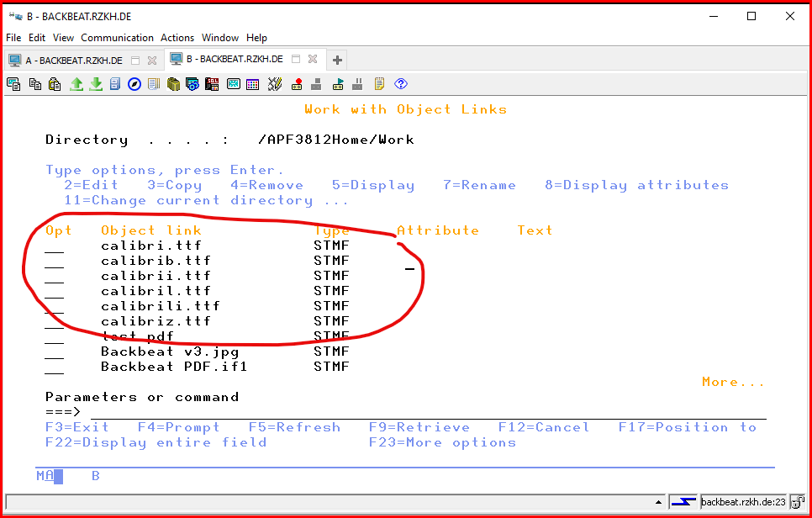Detach session tab B using its window icon
Screen dimensions: 812x518
(296, 59)
